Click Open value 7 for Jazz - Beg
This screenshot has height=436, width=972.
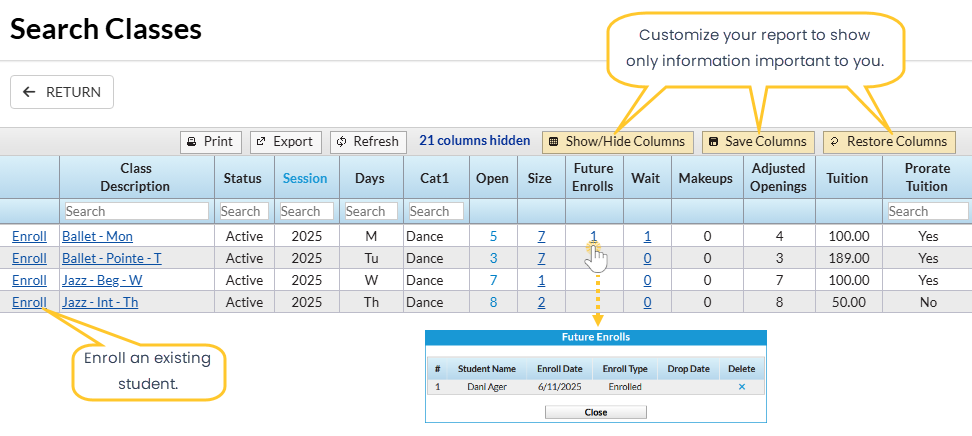pyautogui.click(x=493, y=280)
